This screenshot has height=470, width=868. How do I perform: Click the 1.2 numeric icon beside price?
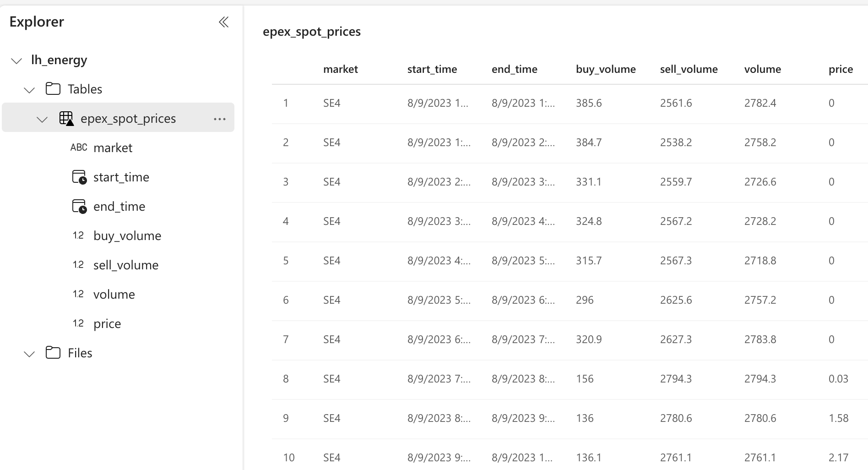78,323
